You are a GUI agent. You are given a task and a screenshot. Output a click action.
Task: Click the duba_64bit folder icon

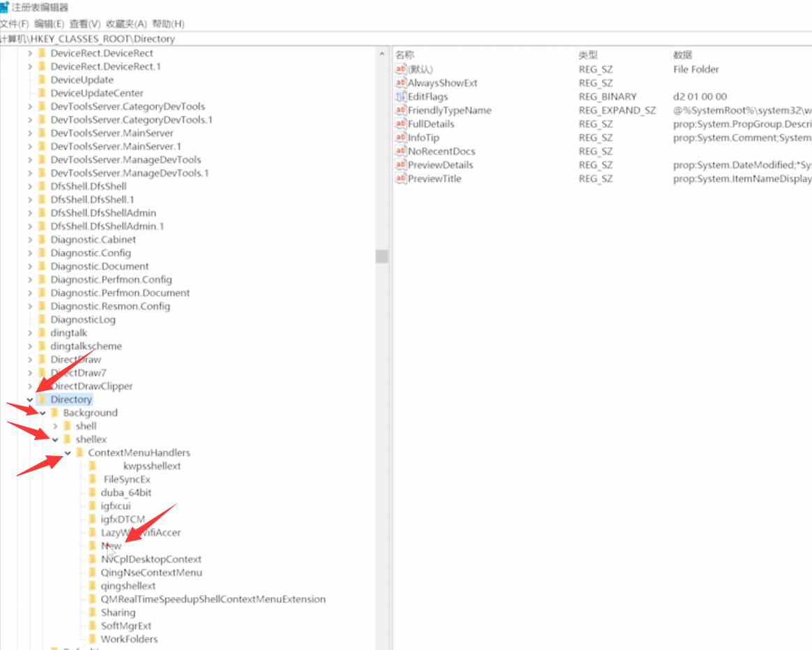(93, 492)
